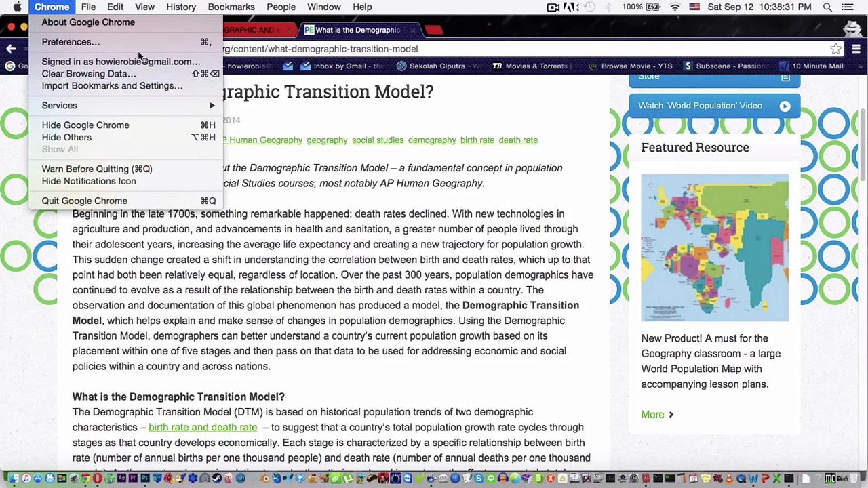Click the battery status icon
Viewport: 868px width, 488px height.
coord(654,7)
